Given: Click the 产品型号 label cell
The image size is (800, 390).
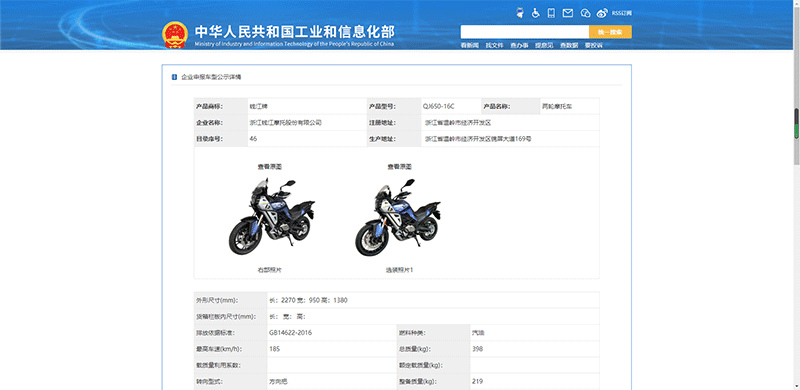Looking at the screenshot, I should pyautogui.click(x=394, y=107).
